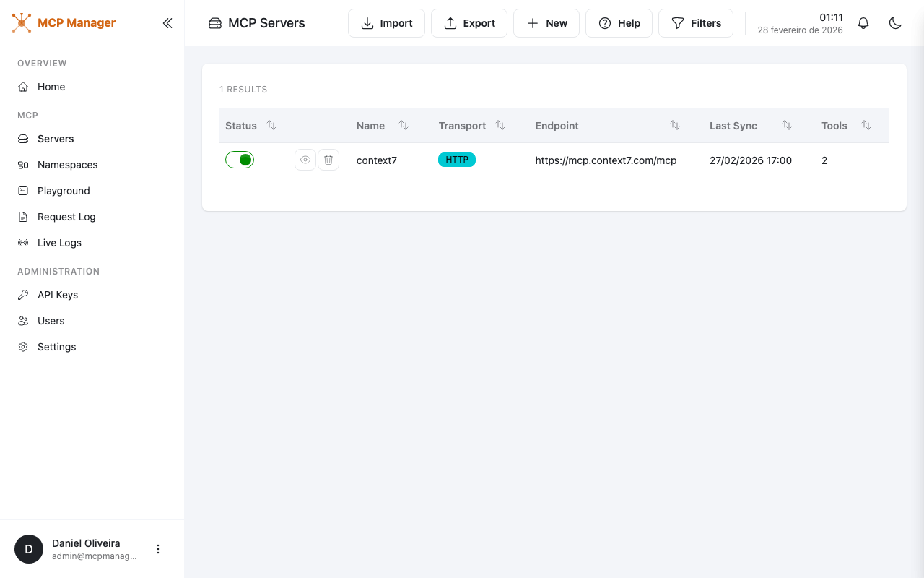Open the Help button

619,23
